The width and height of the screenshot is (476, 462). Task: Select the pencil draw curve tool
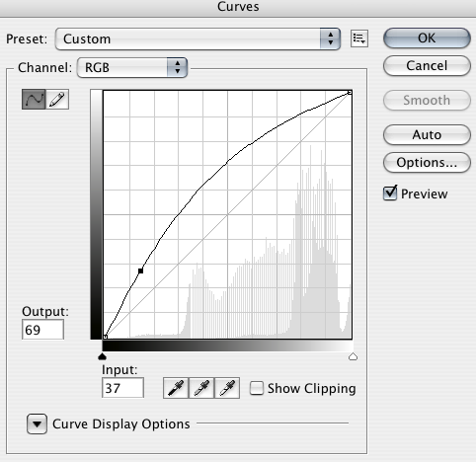coord(57,99)
